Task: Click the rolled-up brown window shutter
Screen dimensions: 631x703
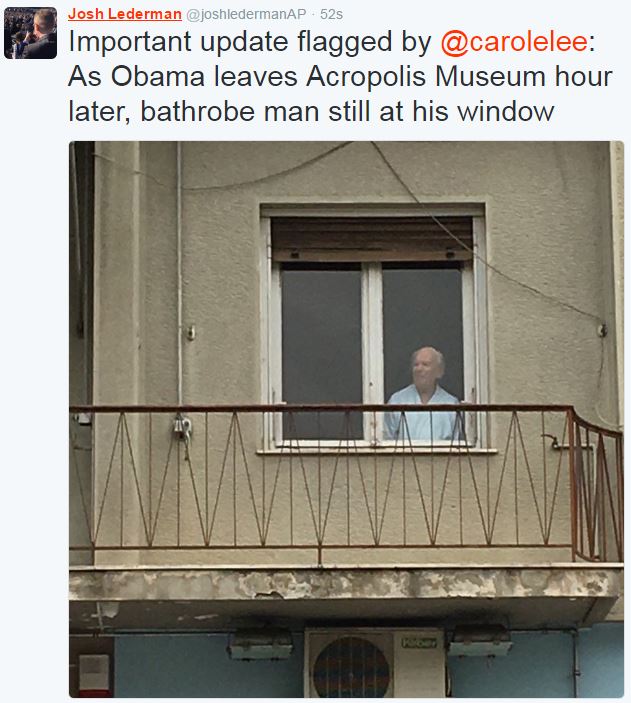Action: click(x=372, y=239)
